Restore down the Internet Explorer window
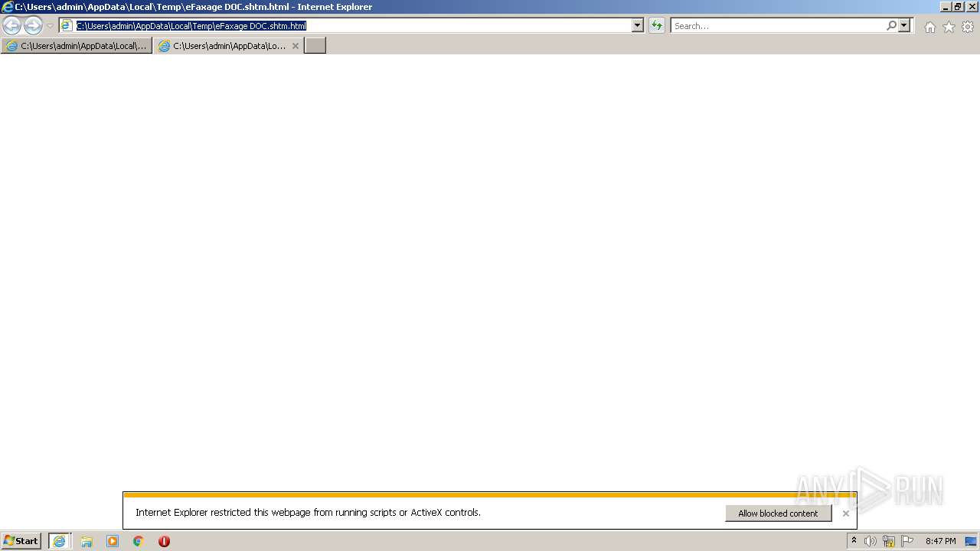The image size is (980, 551). pyautogui.click(x=958, y=6)
